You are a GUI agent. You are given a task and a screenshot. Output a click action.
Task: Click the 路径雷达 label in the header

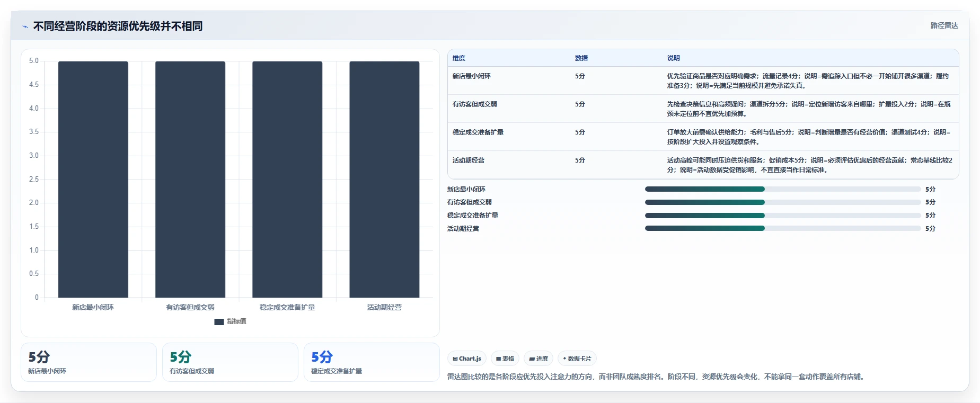[x=944, y=25]
